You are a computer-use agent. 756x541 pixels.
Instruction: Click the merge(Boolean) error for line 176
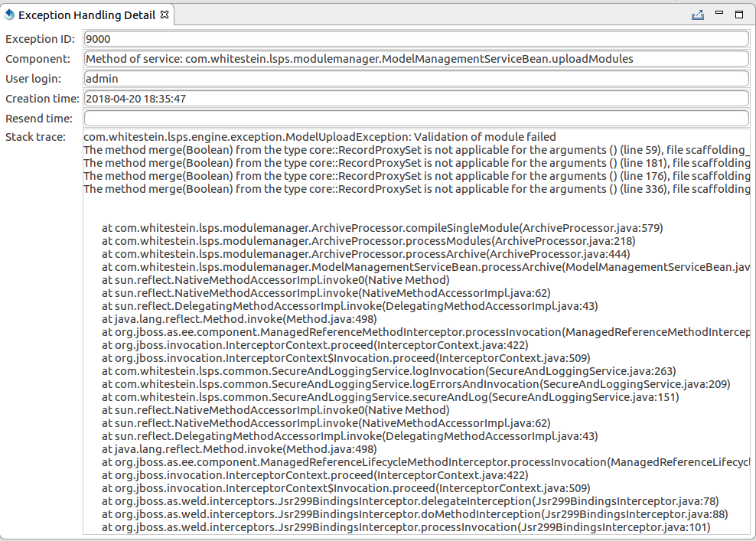(416, 176)
